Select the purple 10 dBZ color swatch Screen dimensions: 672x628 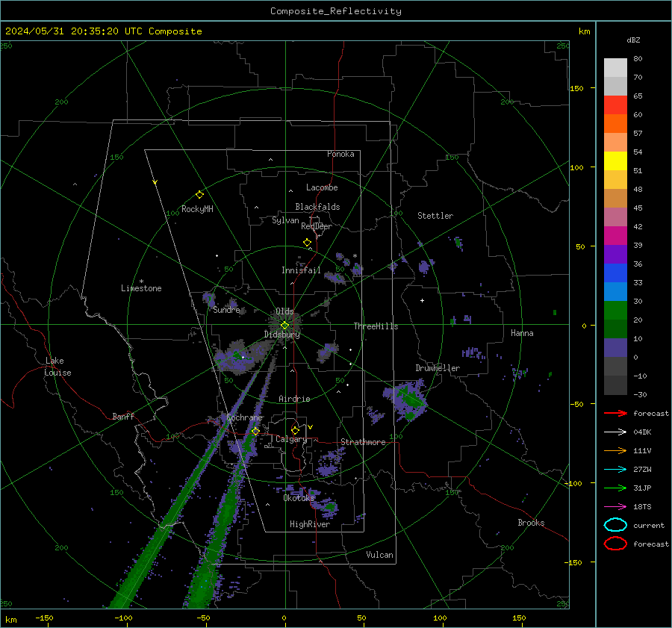point(615,348)
